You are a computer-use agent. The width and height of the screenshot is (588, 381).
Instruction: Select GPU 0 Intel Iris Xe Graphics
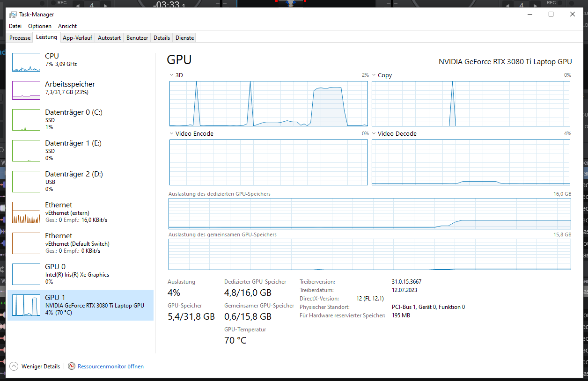click(x=81, y=274)
